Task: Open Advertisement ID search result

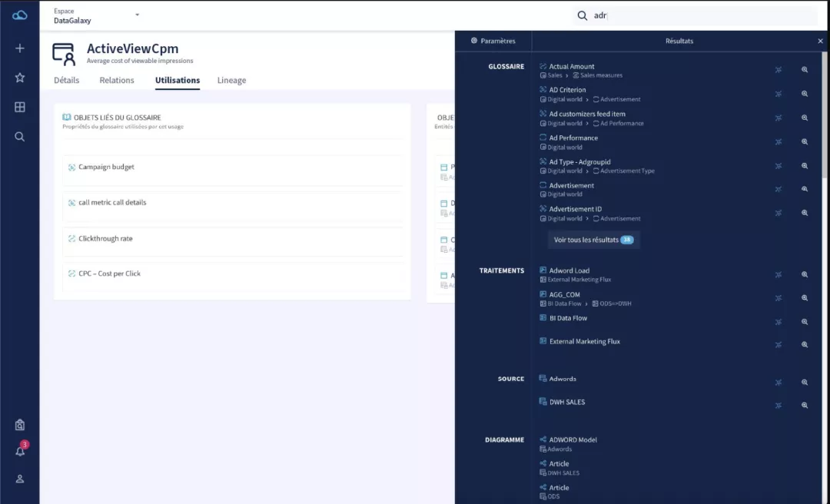Action: point(575,209)
